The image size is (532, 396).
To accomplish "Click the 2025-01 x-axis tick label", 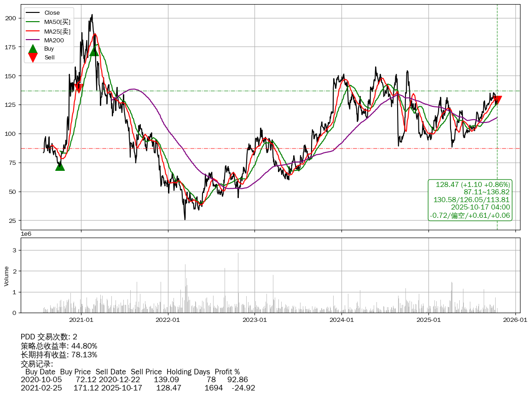I will 428,320.
